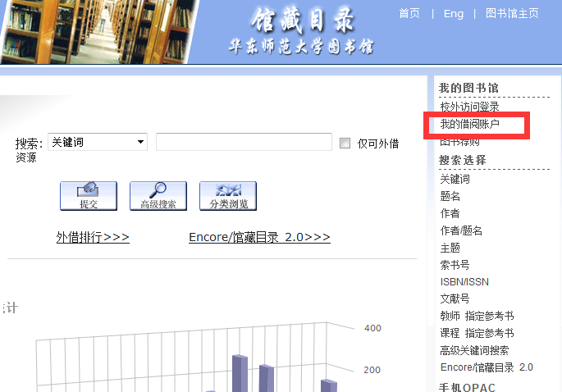
Task: Switch language via Eng link
Action: click(453, 13)
